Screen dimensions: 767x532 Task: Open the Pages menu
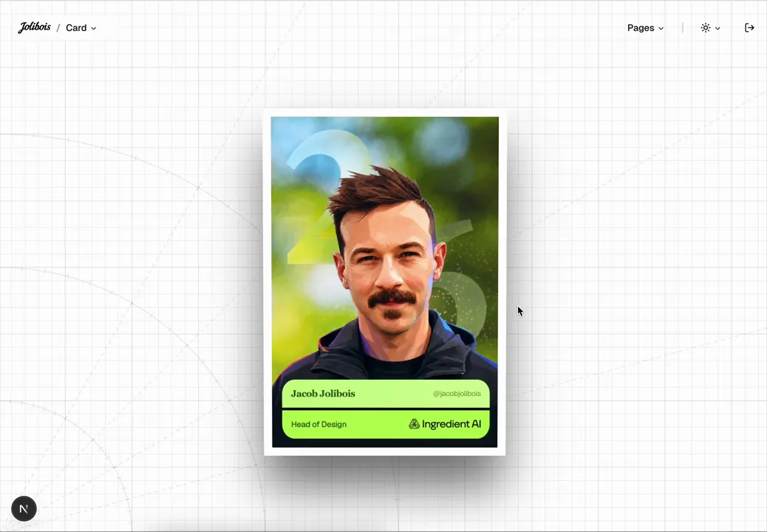click(x=645, y=28)
